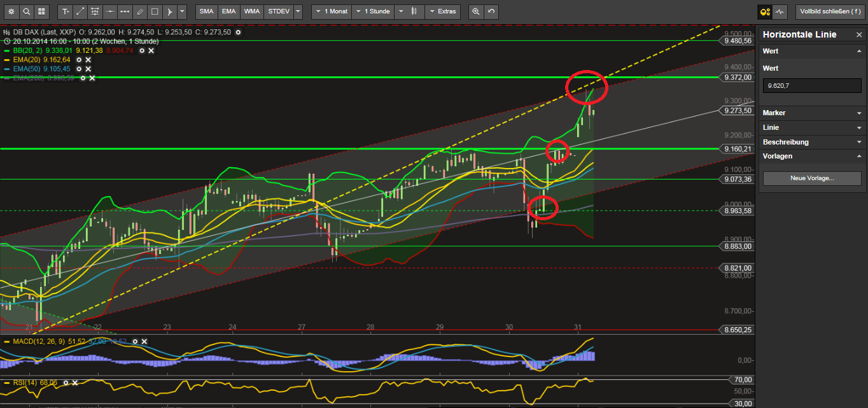
Task: Close the Horizontale Linie panel
Action: [859, 34]
